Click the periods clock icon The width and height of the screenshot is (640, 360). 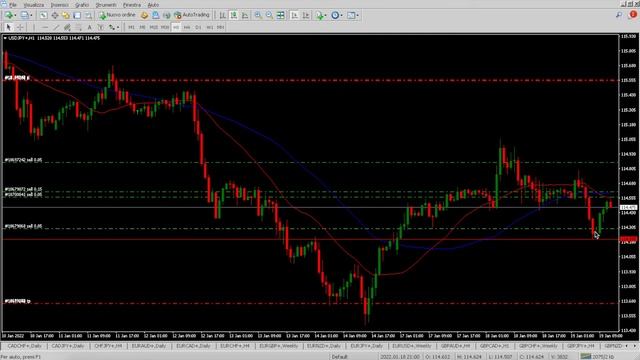point(335,16)
